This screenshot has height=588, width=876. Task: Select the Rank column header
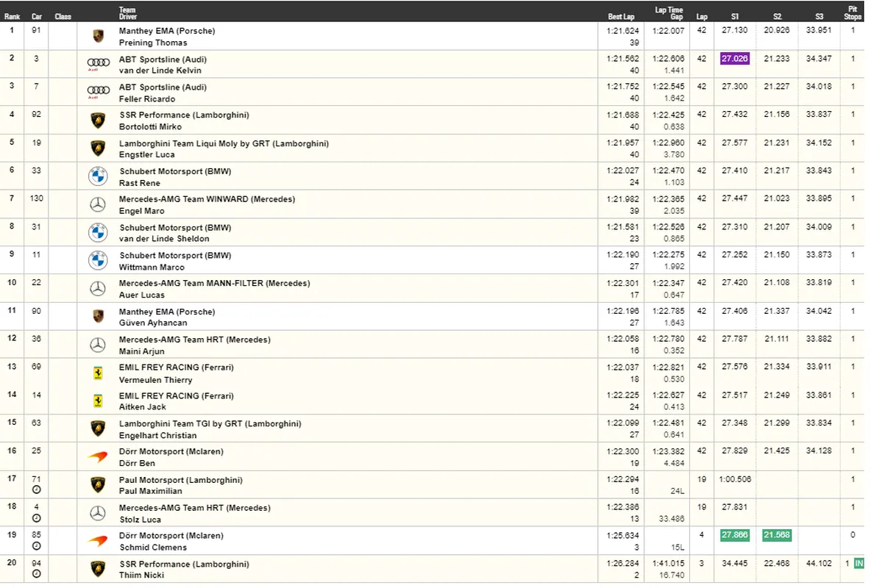click(12, 16)
